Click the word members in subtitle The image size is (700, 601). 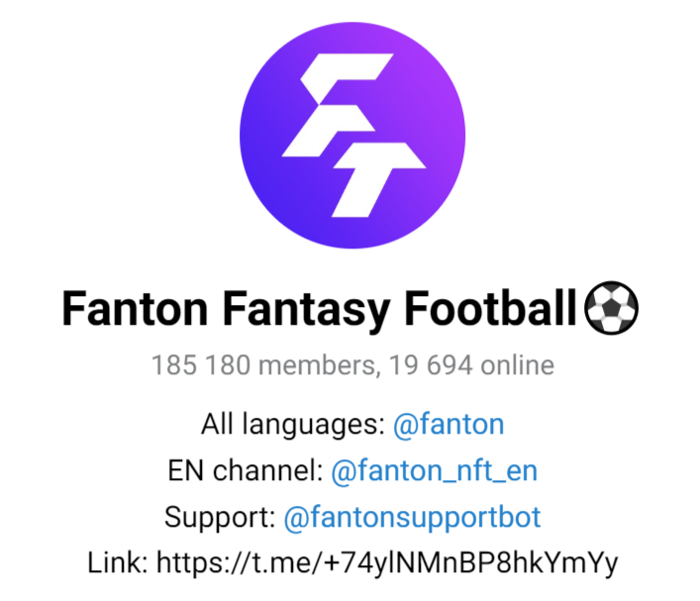point(319,365)
